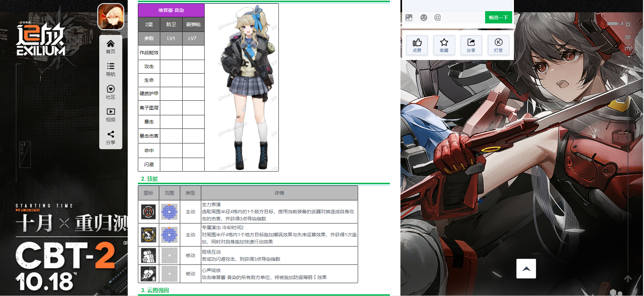Open the game avatar icon above sidebar

[111, 17]
